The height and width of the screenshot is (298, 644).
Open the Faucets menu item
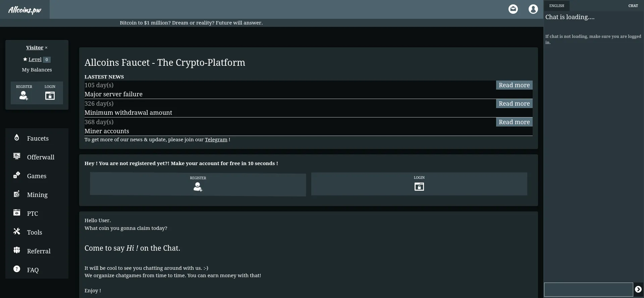pos(37,138)
